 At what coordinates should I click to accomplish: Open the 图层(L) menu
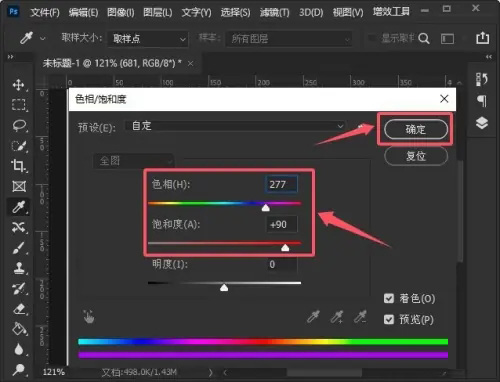point(158,13)
